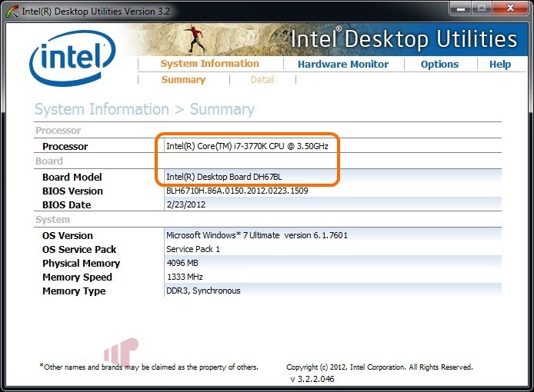Screen dimensions: 534x392
Task: Switch to the Detail sub-tab
Action: tap(262, 80)
